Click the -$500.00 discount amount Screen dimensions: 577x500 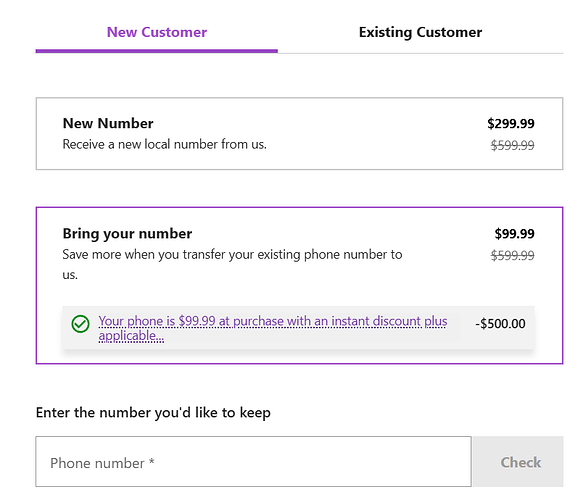coord(500,324)
